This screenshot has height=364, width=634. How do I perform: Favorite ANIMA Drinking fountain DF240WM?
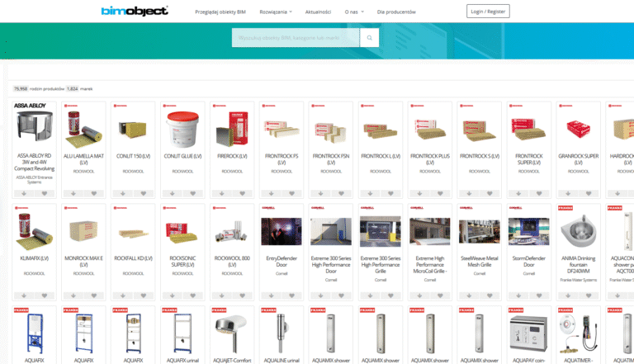click(x=589, y=295)
